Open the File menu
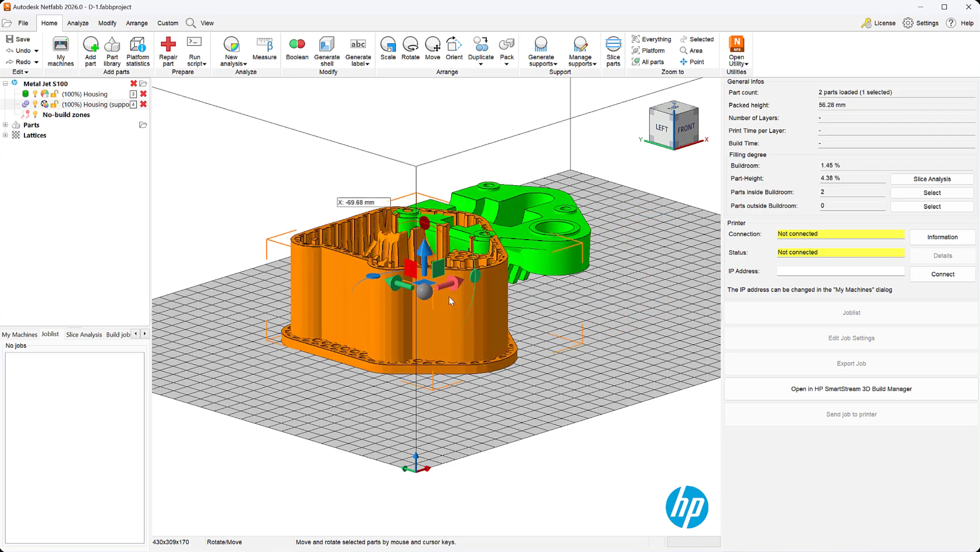The width and height of the screenshot is (980, 552). click(23, 23)
